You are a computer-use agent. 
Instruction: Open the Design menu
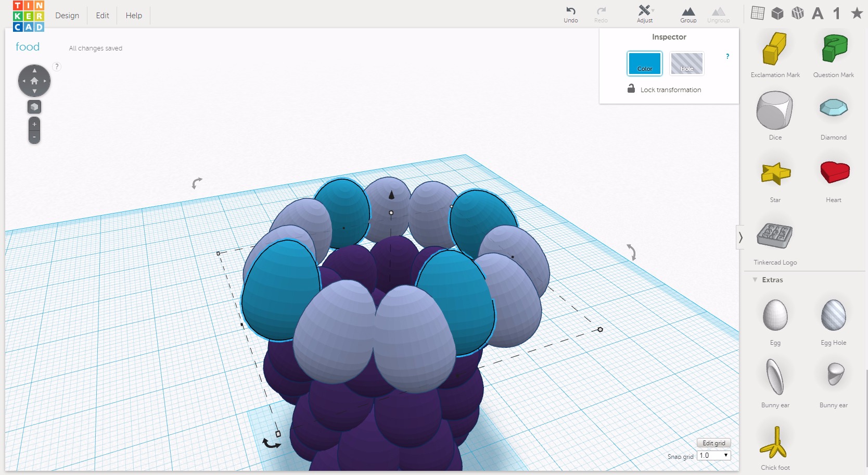click(67, 16)
